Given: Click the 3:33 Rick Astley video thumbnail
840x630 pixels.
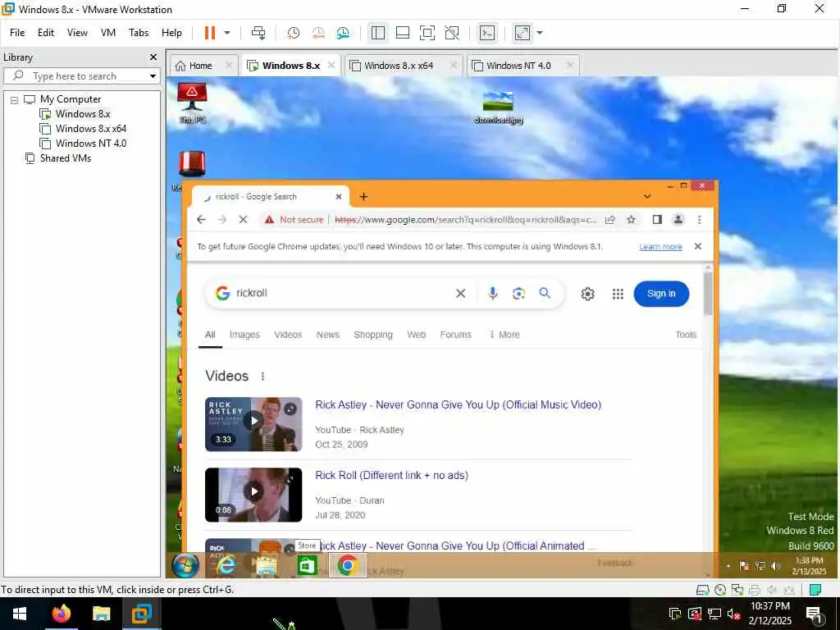Looking at the screenshot, I should coord(253,424).
